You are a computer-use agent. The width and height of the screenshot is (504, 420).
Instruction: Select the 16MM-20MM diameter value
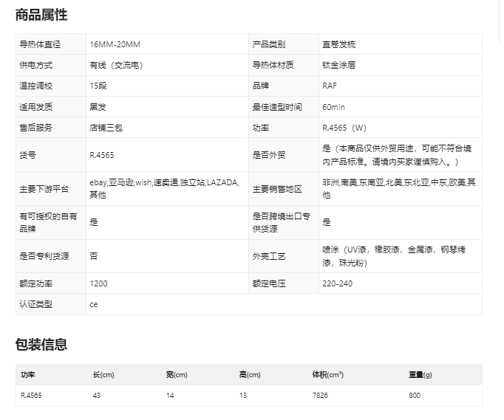115,44
